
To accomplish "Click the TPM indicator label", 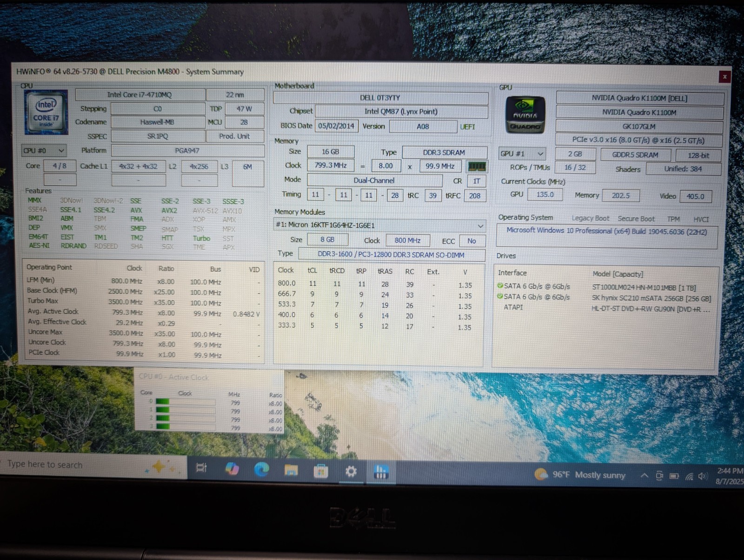I will coord(673,219).
